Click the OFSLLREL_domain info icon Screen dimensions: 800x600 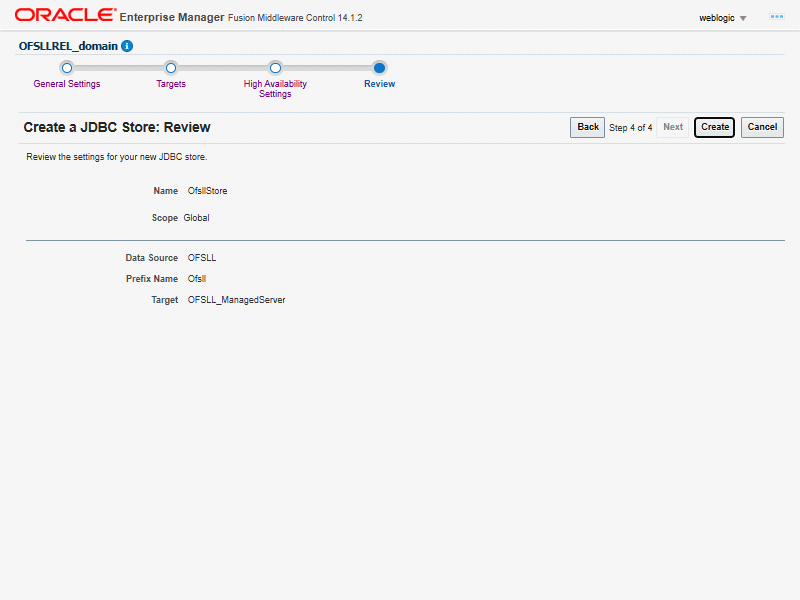pos(127,46)
